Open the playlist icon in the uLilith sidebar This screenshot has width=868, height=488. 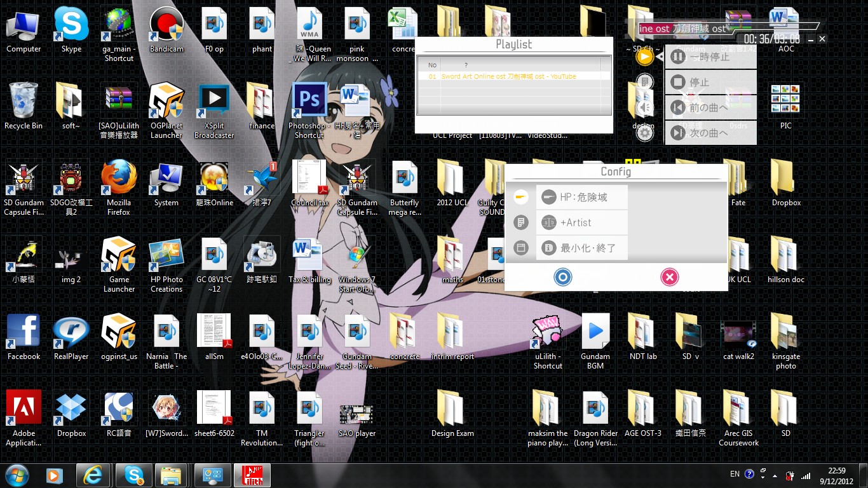(644, 82)
